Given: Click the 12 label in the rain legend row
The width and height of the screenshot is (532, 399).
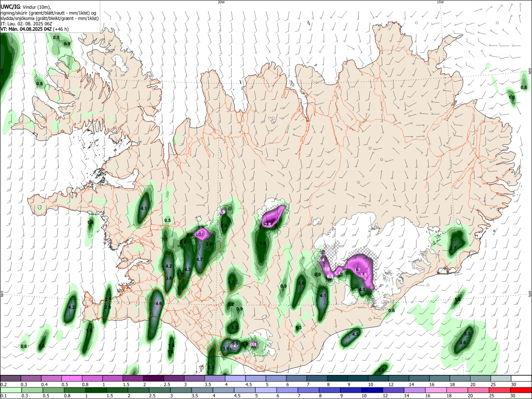Looking at the screenshot, I should (x=386, y=396).
